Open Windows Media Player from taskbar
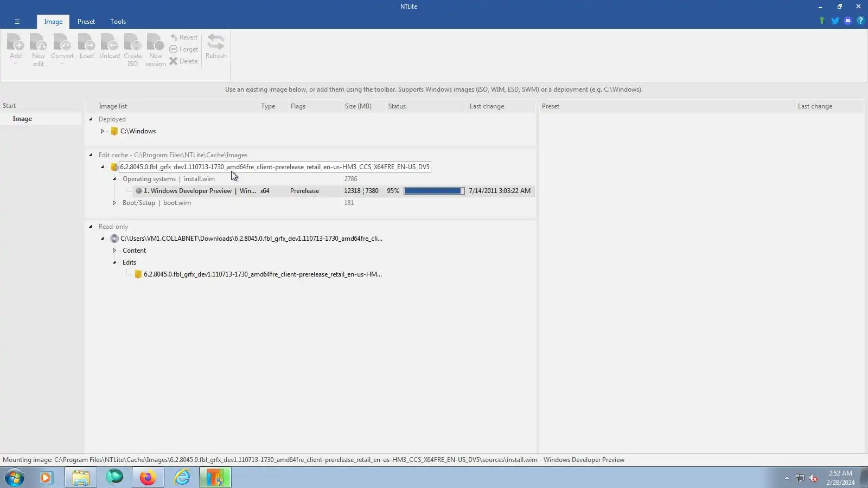868x488 pixels. coord(46,478)
